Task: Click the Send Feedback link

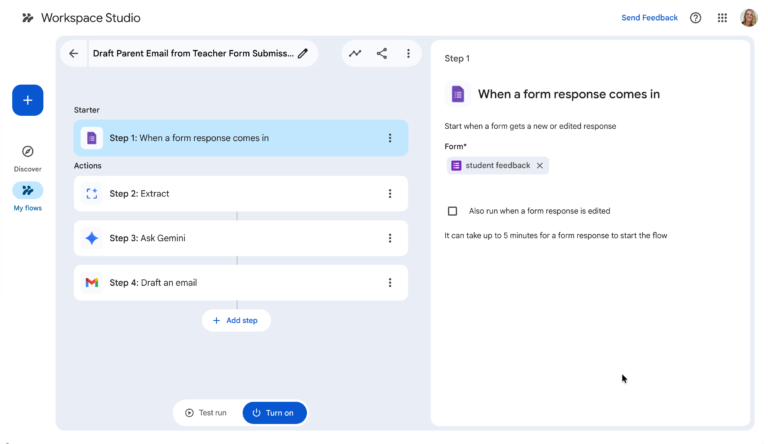Action: tap(649, 18)
